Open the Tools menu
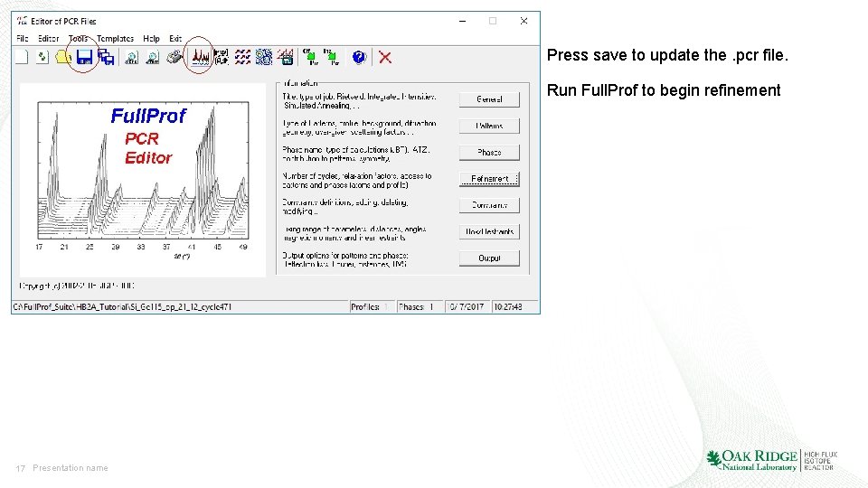868x488 pixels. (x=78, y=39)
